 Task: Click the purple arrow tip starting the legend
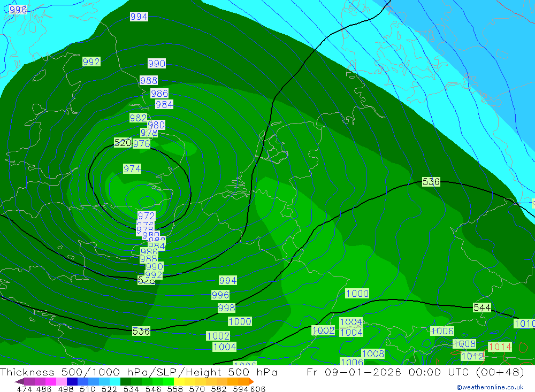coord(19,381)
